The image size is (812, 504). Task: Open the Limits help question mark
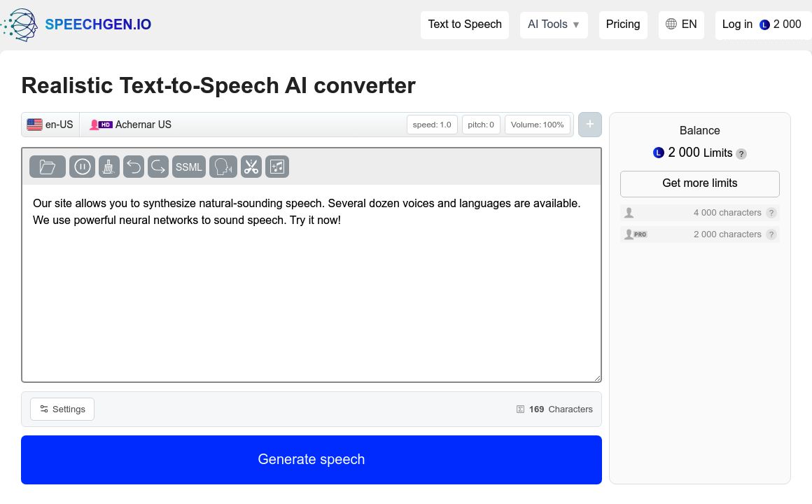coord(741,154)
